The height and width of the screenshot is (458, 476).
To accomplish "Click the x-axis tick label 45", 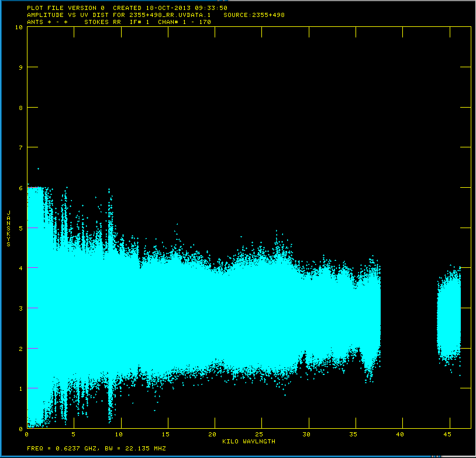I will pos(447,435).
